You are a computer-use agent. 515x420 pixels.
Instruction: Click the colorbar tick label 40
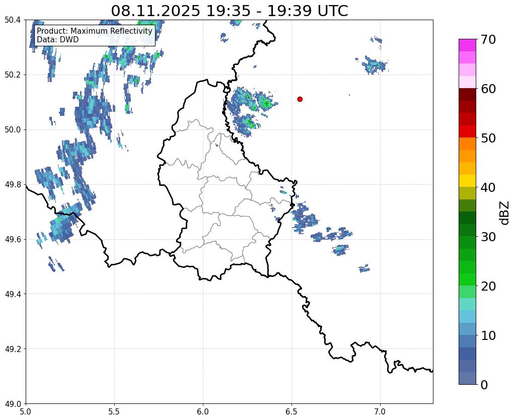pyautogui.click(x=488, y=187)
